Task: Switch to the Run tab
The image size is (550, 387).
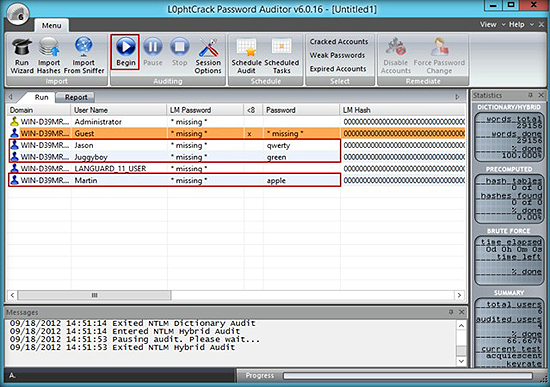Action: tap(41, 97)
